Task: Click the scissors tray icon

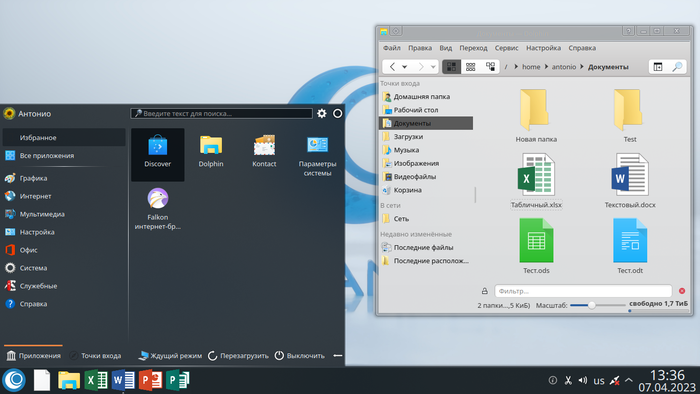Action: pos(568,380)
